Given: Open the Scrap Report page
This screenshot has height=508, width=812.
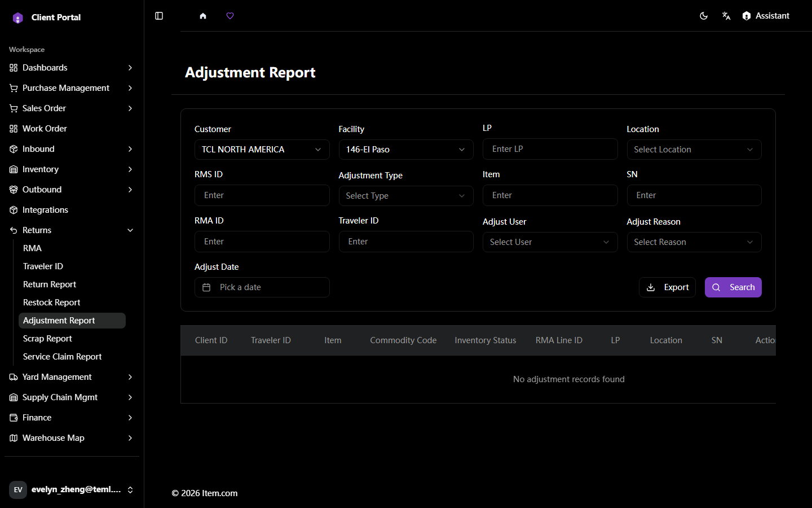Looking at the screenshot, I should tap(72, 339).
